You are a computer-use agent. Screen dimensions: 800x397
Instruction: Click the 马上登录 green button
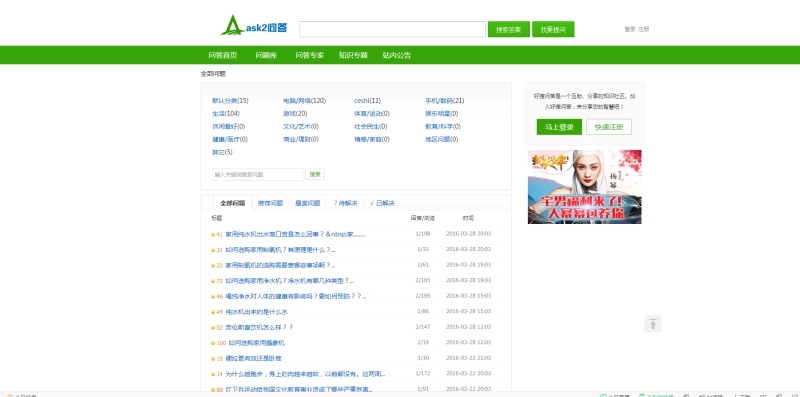[x=559, y=127]
